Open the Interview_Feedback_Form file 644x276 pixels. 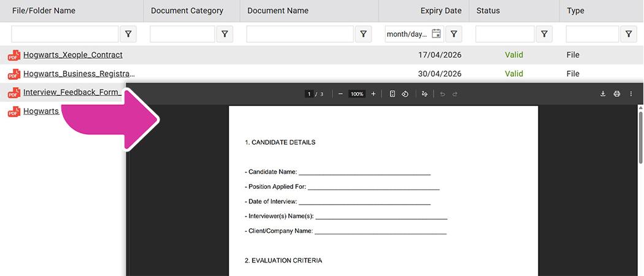point(72,93)
